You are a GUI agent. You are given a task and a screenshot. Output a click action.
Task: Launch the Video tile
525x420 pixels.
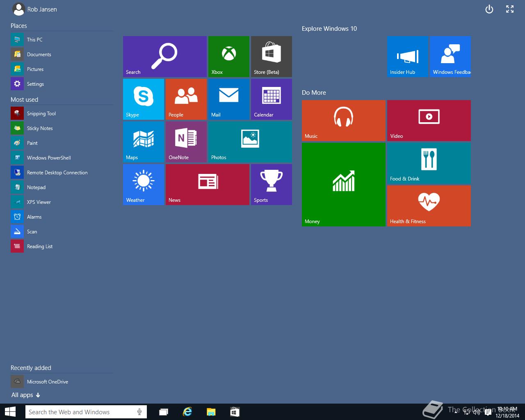pyautogui.click(x=429, y=121)
